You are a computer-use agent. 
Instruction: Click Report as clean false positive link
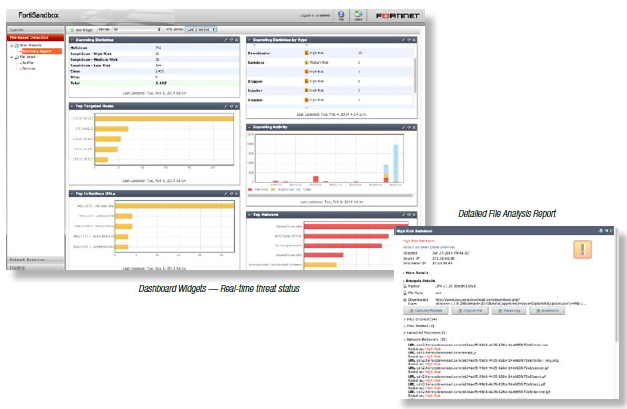point(429,247)
